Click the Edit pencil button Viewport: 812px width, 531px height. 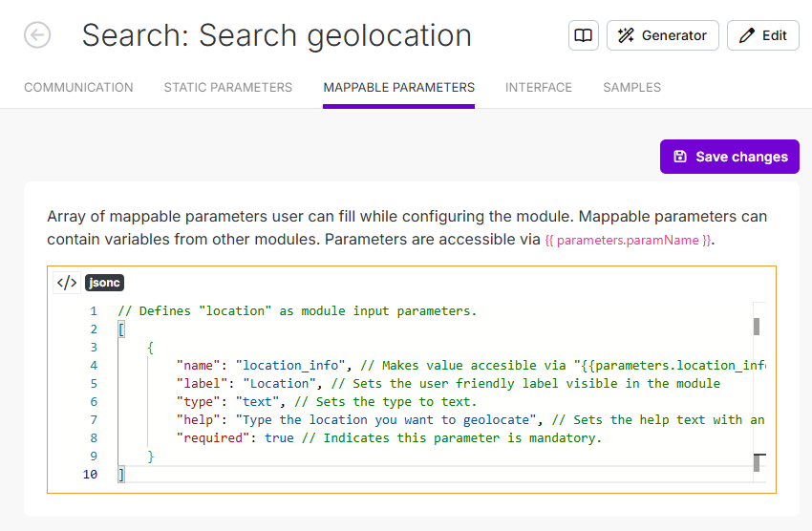[763, 35]
